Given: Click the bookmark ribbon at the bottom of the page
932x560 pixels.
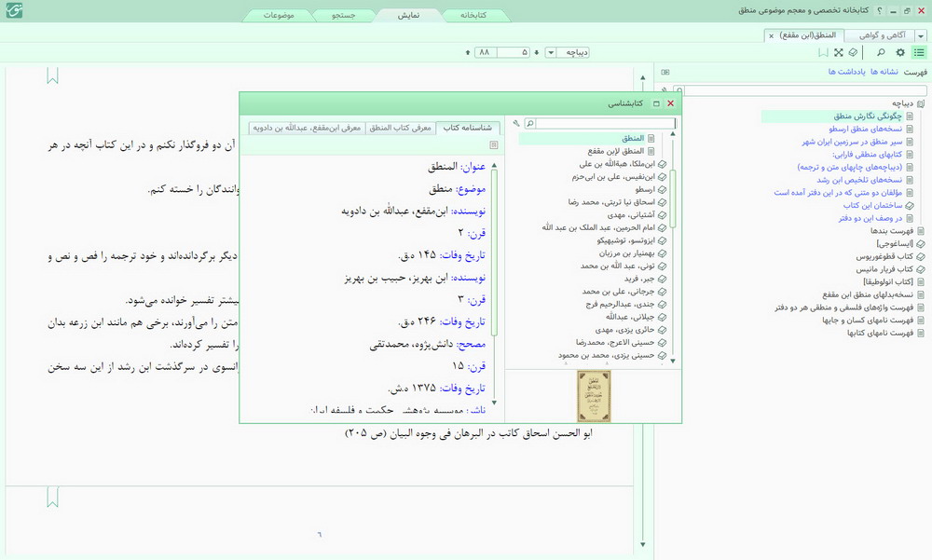Looking at the screenshot, I should click(x=52, y=497).
